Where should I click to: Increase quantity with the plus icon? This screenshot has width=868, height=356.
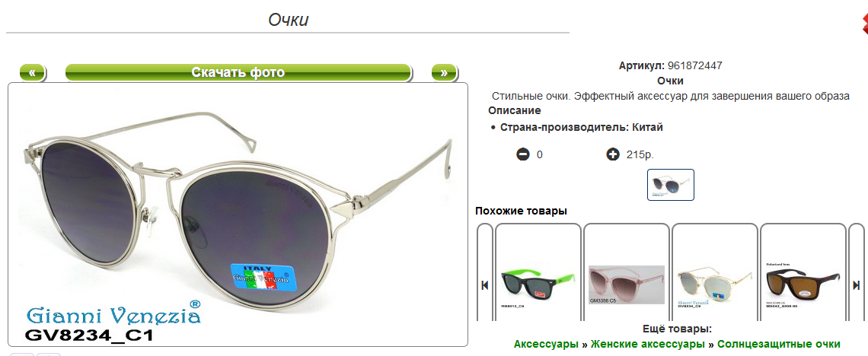click(612, 154)
